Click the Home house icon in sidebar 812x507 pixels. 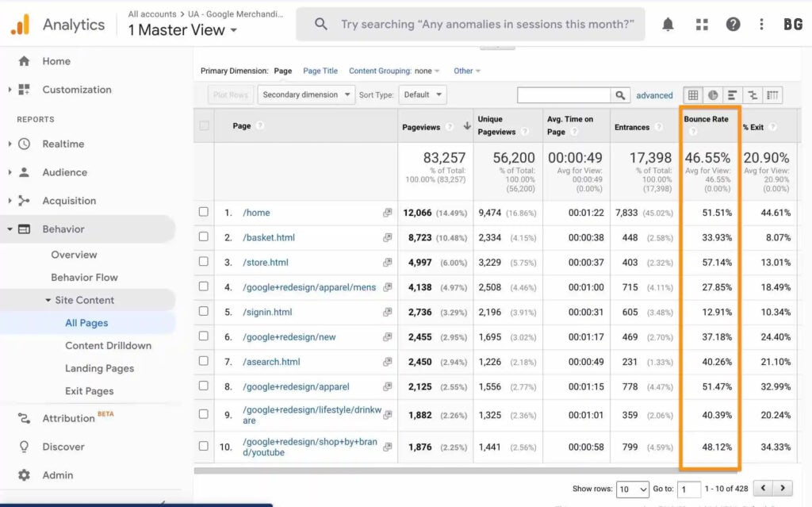(24, 61)
